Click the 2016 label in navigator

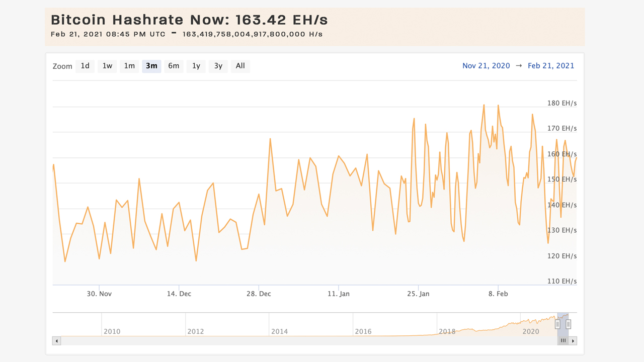(363, 331)
